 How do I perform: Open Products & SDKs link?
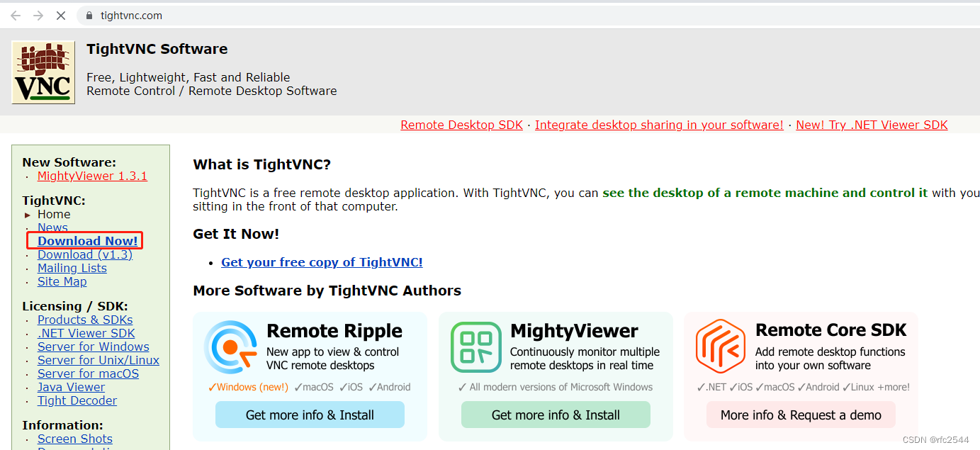pyautogui.click(x=85, y=320)
